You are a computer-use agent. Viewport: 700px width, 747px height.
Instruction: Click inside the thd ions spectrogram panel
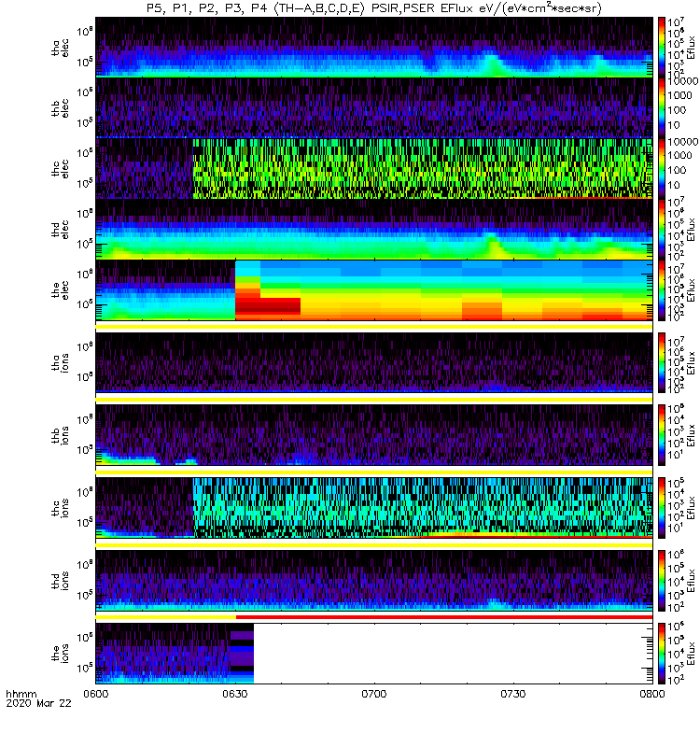click(x=374, y=580)
